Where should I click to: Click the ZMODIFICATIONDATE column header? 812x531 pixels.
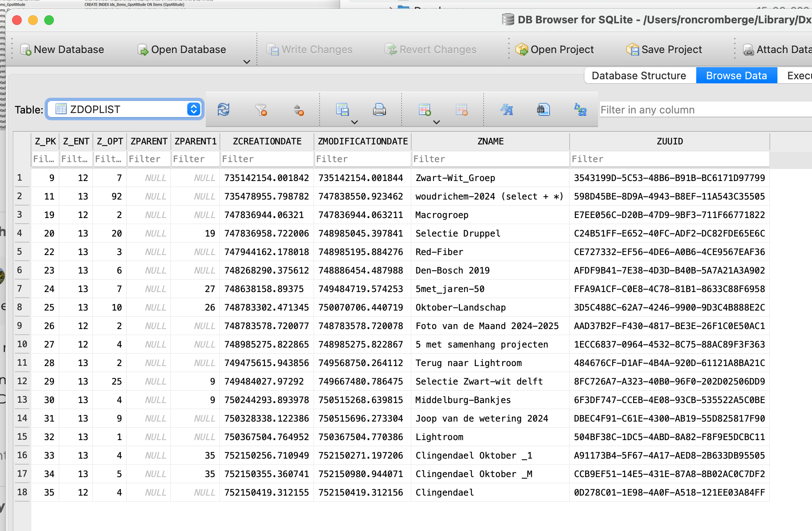363,141
